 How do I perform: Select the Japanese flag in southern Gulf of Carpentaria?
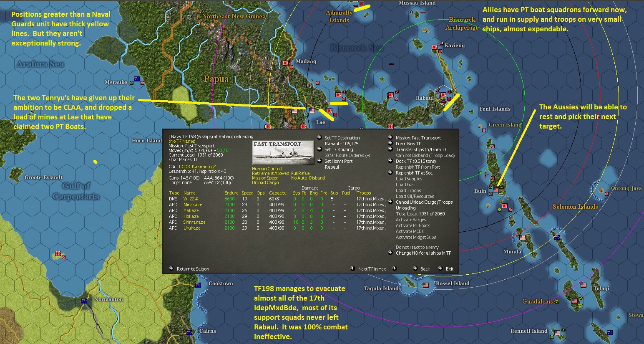tap(58, 253)
